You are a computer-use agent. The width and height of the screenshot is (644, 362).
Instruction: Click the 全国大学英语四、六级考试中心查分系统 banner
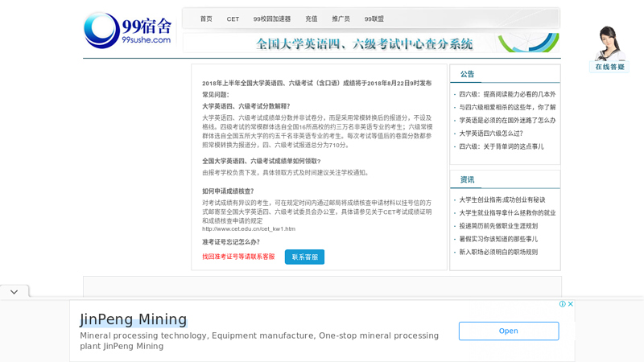tap(371, 43)
